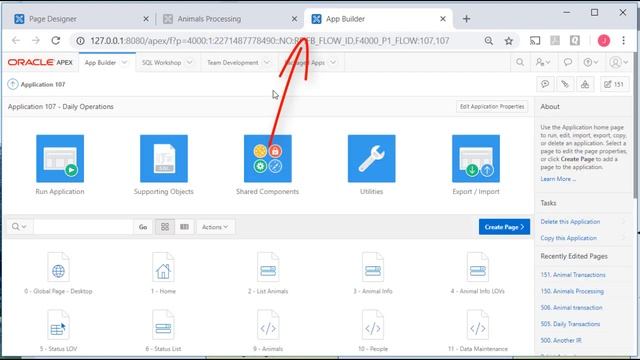Click Copy this Application link

click(569, 238)
